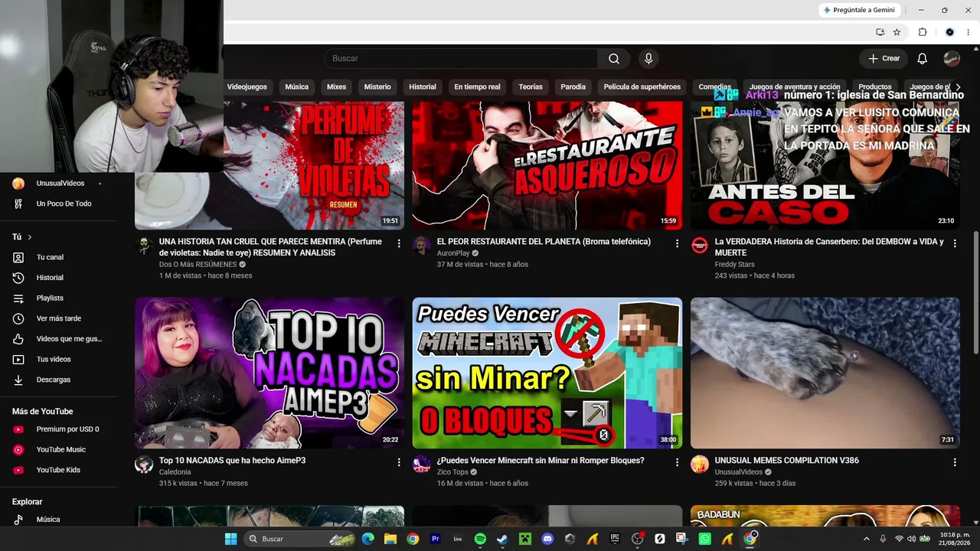This screenshot has height=551, width=980.
Task: Click the install app icon in the address bar
Action: pyautogui.click(x=880, y=32)
